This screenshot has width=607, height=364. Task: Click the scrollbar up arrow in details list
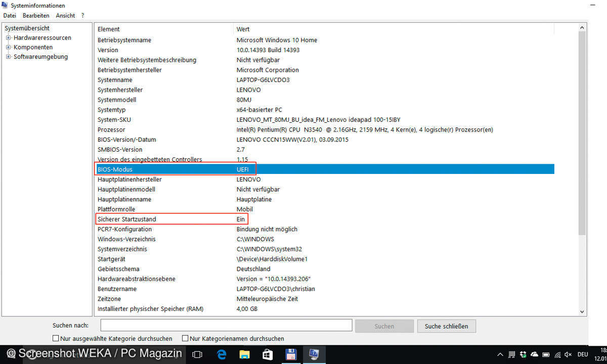point(582,28)
